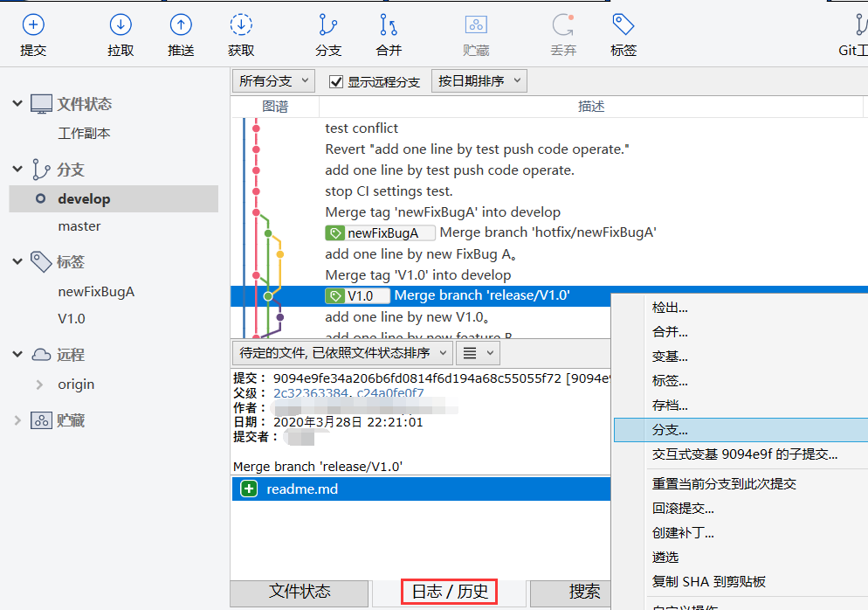
Task: Click the 拉取 (Pull) toolbar icon
Action: (121, 25)
